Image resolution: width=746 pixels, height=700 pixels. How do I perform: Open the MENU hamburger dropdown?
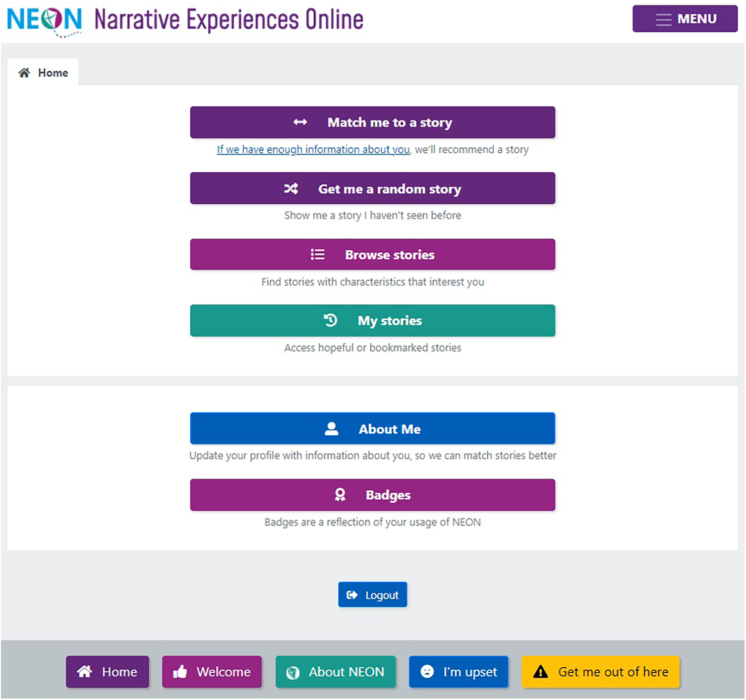click(685, 19)
